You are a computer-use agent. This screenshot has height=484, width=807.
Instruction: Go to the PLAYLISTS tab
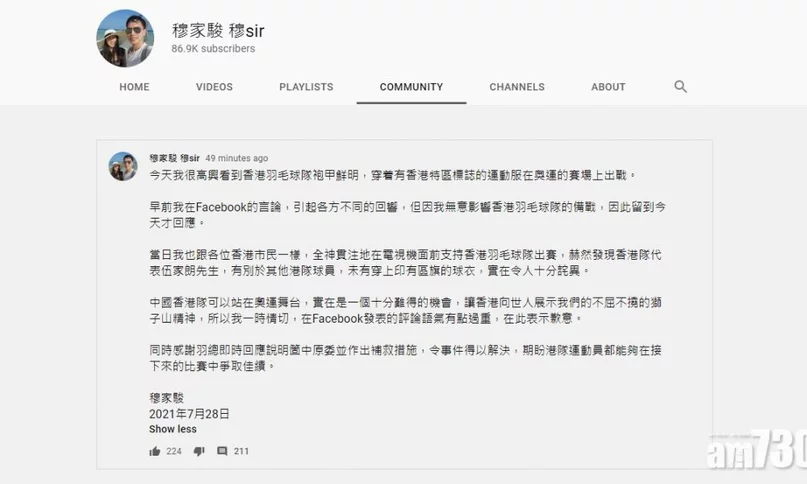(306, 87)
